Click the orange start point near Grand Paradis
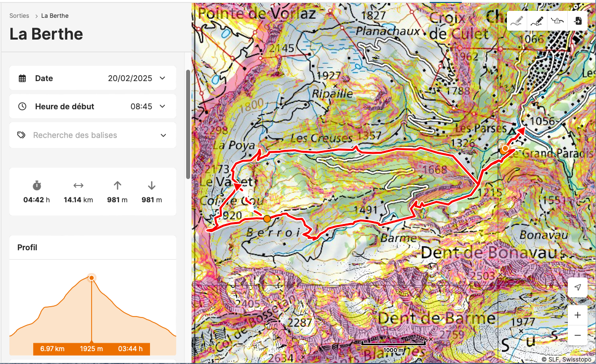This screenshot has height=364, width=596. [505, 148]
